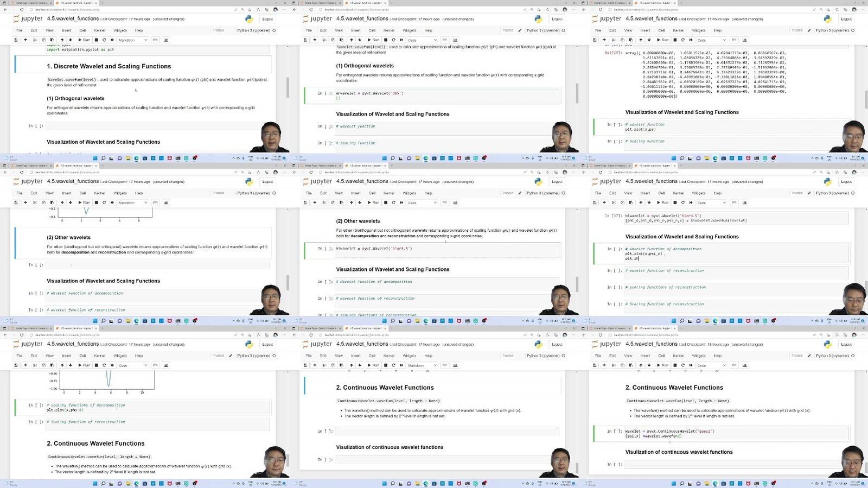Reload the page in the 'db5' frame's browser

(x=311, y=9)
